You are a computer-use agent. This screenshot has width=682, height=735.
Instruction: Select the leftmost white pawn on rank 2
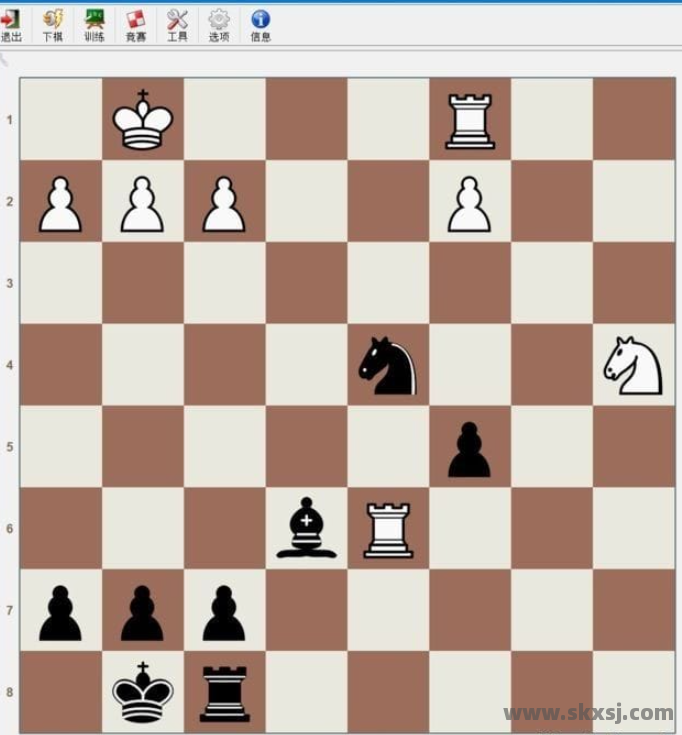coord(61,203)
